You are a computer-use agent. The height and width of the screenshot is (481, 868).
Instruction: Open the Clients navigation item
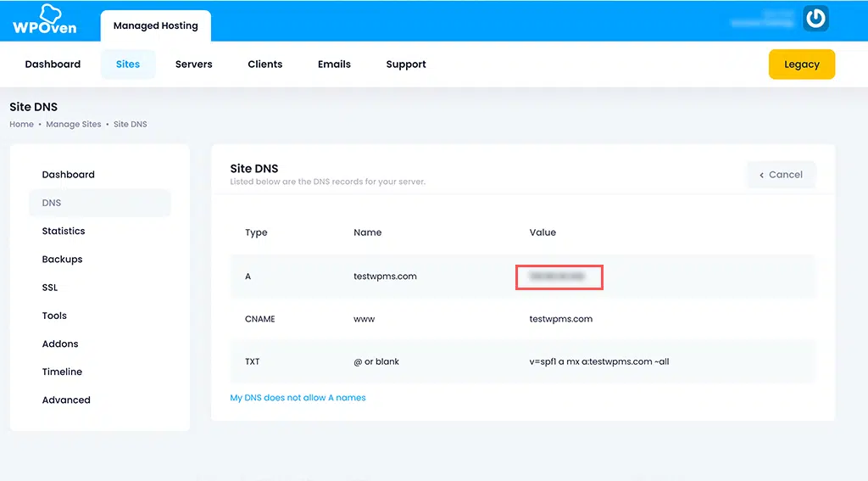click(x=264, y=64)
